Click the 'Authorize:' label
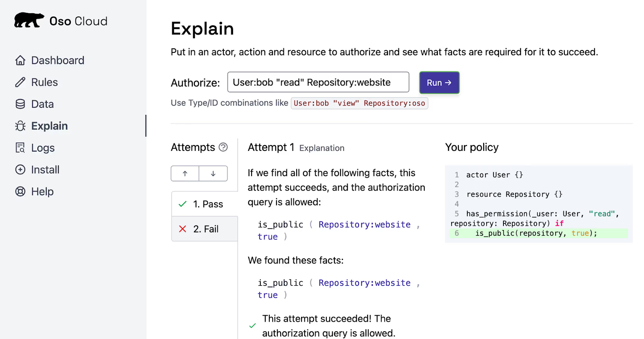 (195, 83)
